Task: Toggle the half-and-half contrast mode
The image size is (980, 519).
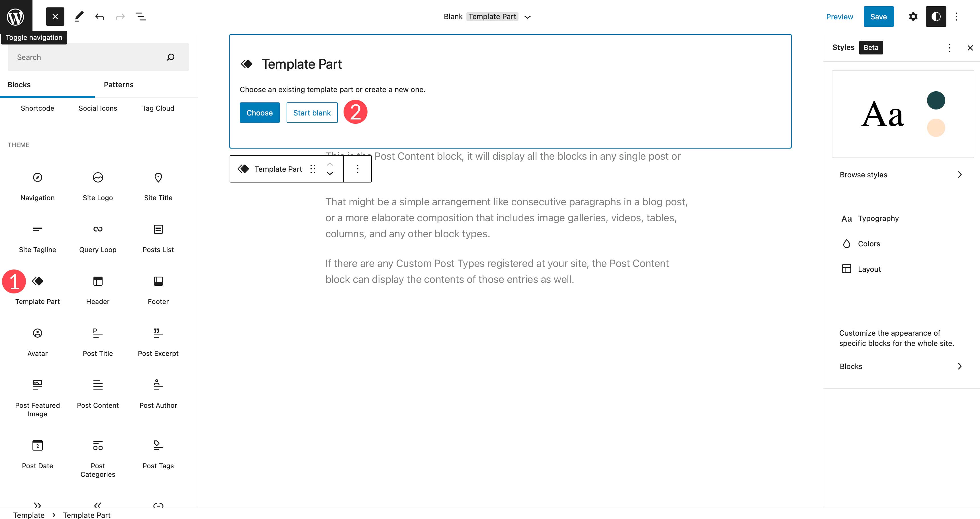Action: (935, 16)
